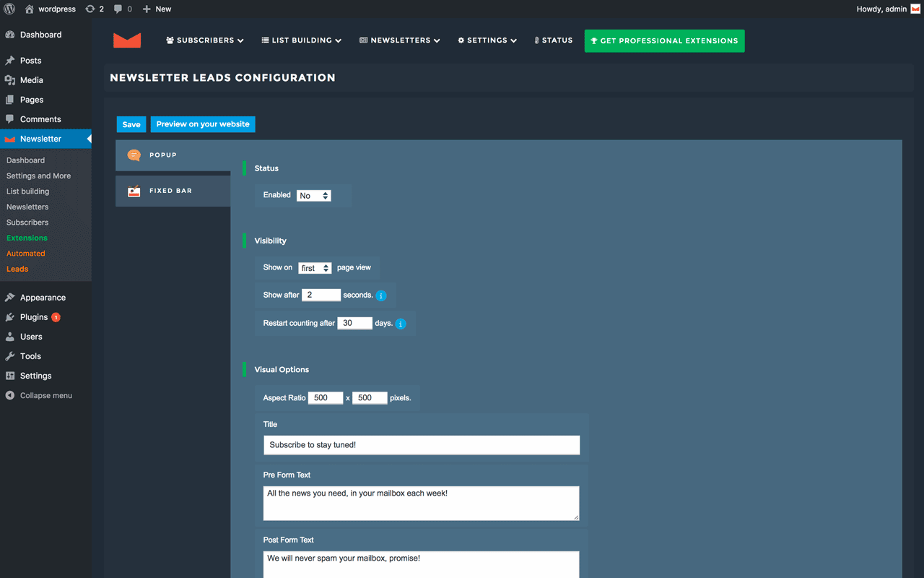Click the Newsletter avatar icon beside admin
Image resolution: width=924 pixels, height=578 pixels.
[915, 9]
